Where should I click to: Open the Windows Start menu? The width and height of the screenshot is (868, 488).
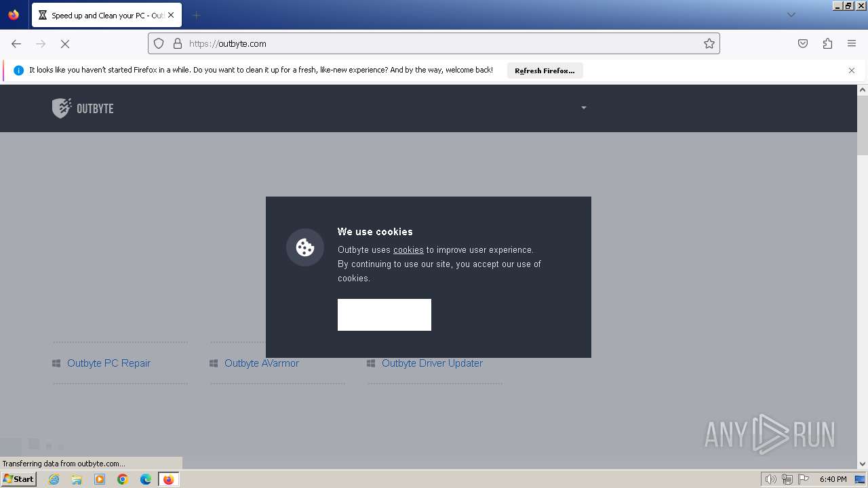coord(18,479)
